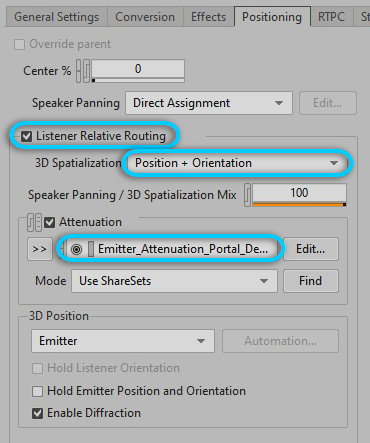Click the Attenuation link indicator icon
This screenshot has width=370, height=443.
coord(34,222)
